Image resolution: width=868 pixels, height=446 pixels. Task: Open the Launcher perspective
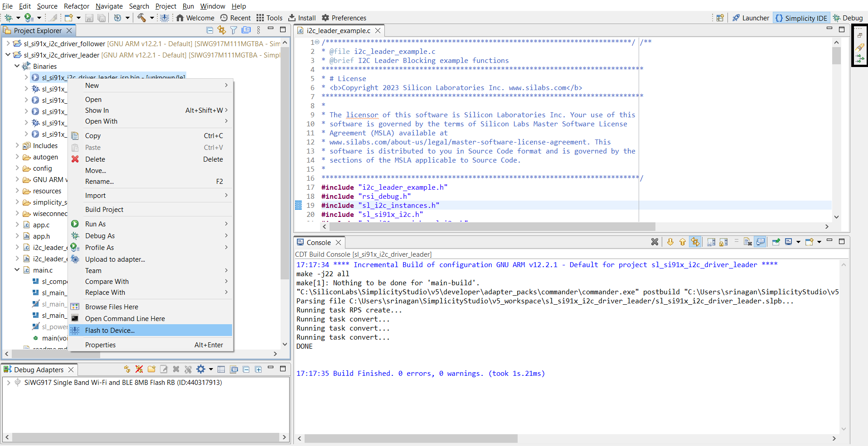751,18
